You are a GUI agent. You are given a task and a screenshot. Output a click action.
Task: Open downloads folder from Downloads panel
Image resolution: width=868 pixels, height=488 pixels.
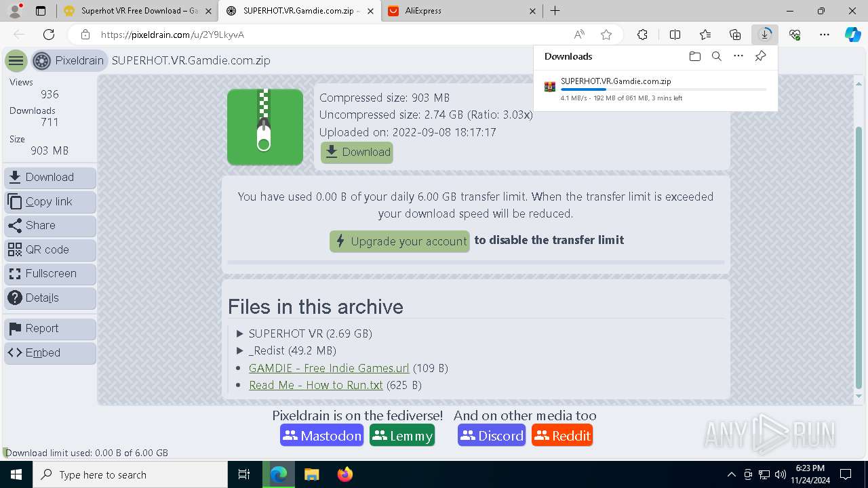click(694, 56)
